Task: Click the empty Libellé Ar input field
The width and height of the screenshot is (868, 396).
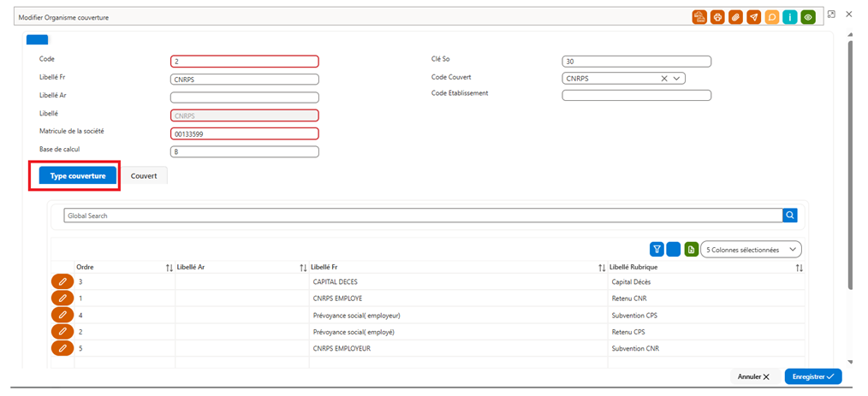Action: 245,98
